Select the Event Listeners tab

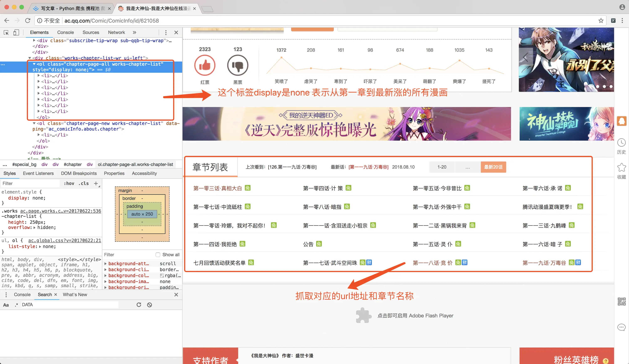[x=38, y=173]
